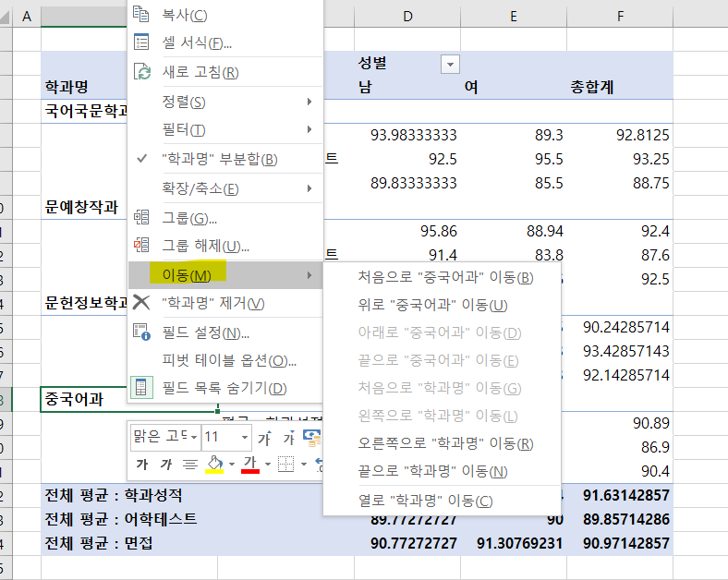Click the red font color button
The height and width of the screenshot is (580, 728).
coord(249,464)
